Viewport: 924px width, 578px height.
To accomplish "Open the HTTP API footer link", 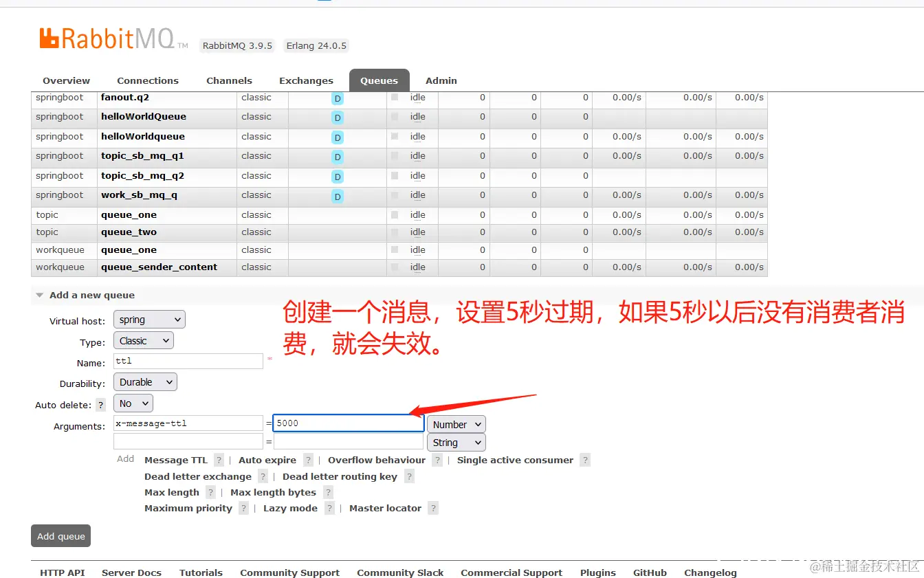I will (63, 573).
